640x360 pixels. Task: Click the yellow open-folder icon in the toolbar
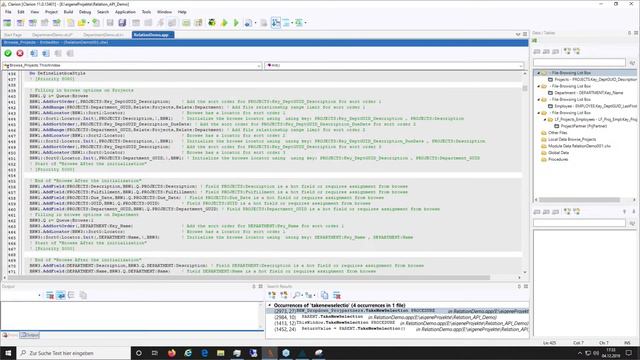click(82, 23)
